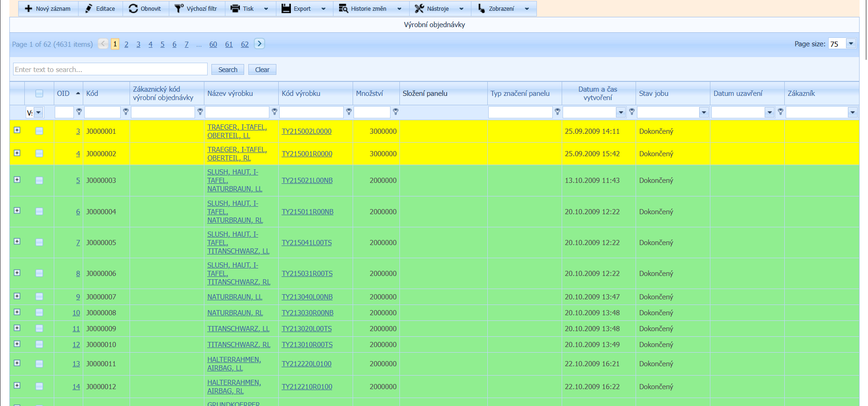Open the Stav jobu filter dropdown
868x406 pixels.
(703, 112)
